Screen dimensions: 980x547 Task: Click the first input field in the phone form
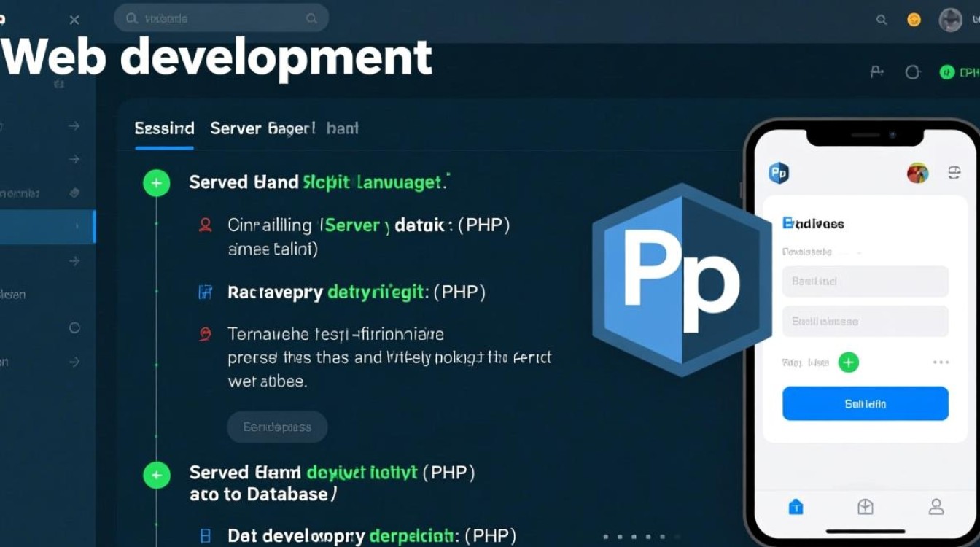point(865,281)
